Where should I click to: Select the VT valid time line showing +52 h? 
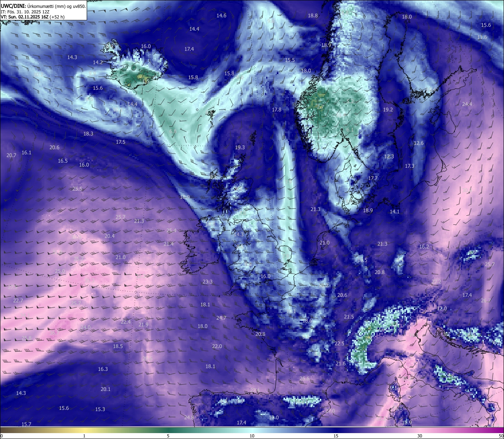tap(33, 17)
